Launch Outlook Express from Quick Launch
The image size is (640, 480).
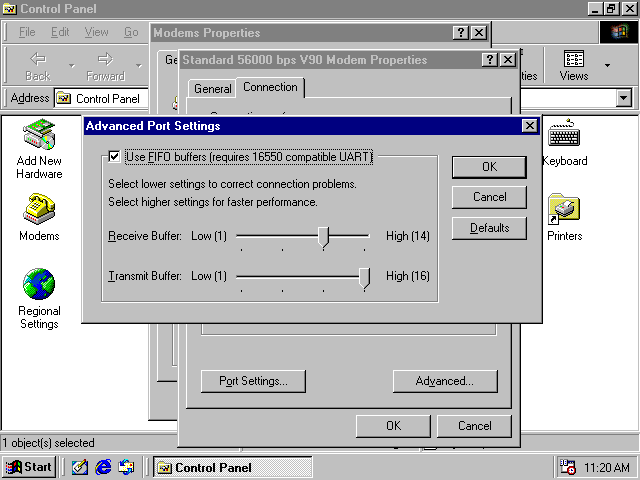pyautogui.click(x=126, y=467)
